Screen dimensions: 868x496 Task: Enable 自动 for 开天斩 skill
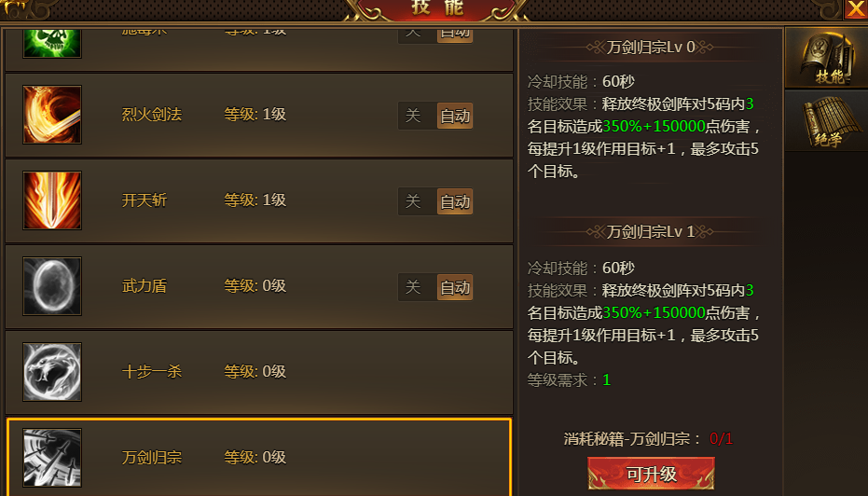pos(455,201)
